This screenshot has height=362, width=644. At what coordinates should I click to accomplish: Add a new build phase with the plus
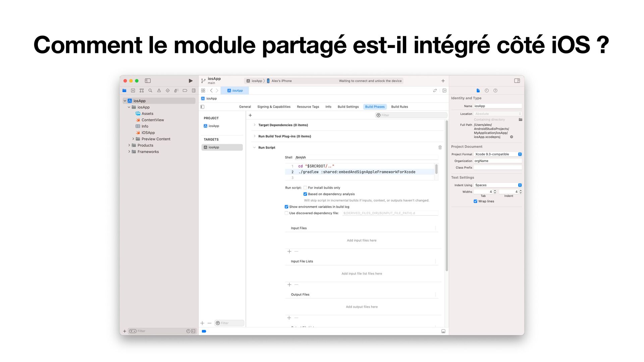click(250, 115)
